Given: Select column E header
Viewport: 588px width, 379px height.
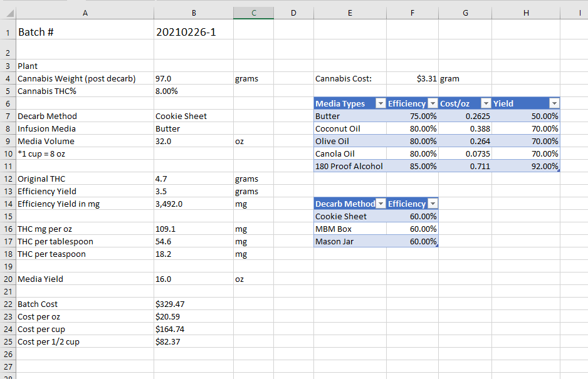Looking at the screenshot, I should tap(350, 13).
